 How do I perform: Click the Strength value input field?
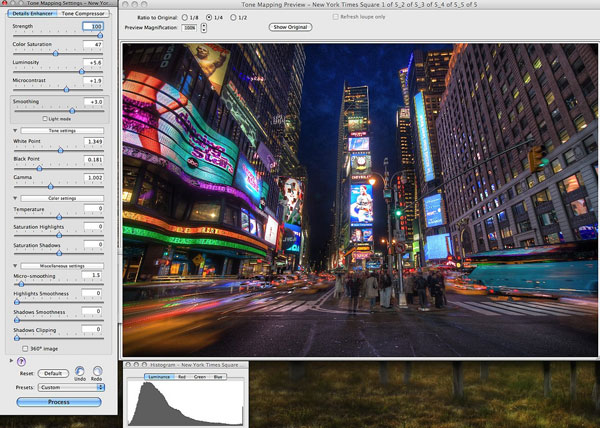click(91, 26)
